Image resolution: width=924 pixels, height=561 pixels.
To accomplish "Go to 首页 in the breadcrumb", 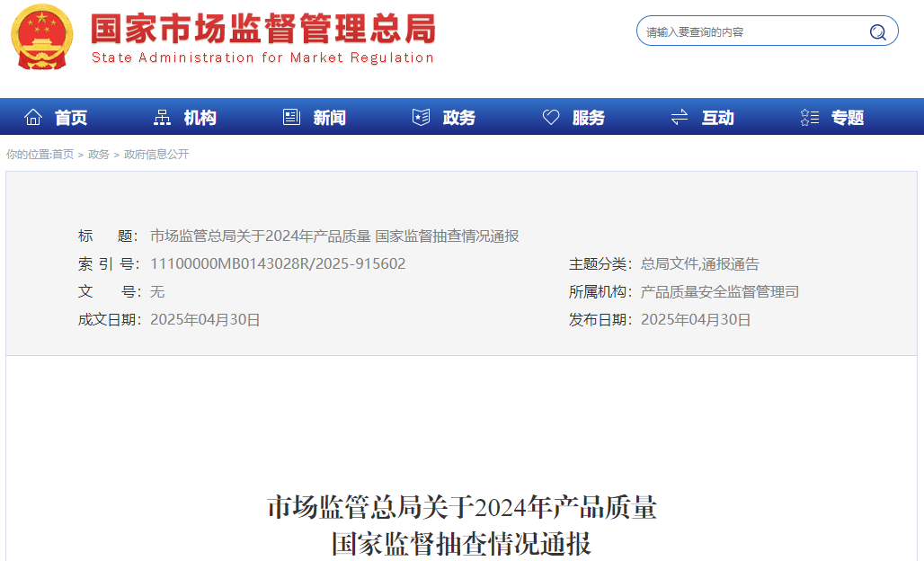I will click(63, 155).
